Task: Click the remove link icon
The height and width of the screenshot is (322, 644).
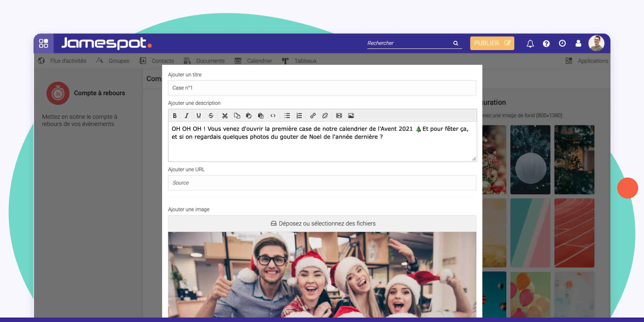Action: [325, 116]
